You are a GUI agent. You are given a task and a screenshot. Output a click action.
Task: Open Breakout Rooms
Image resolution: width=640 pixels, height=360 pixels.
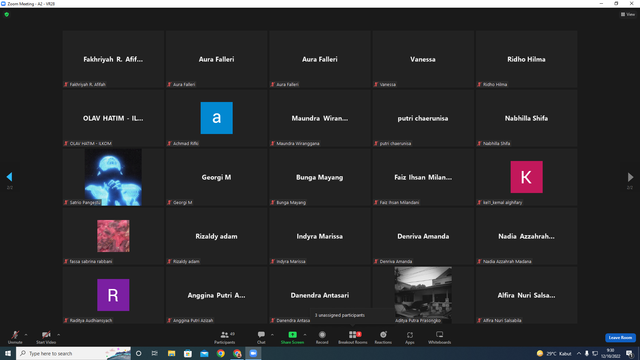353,337
